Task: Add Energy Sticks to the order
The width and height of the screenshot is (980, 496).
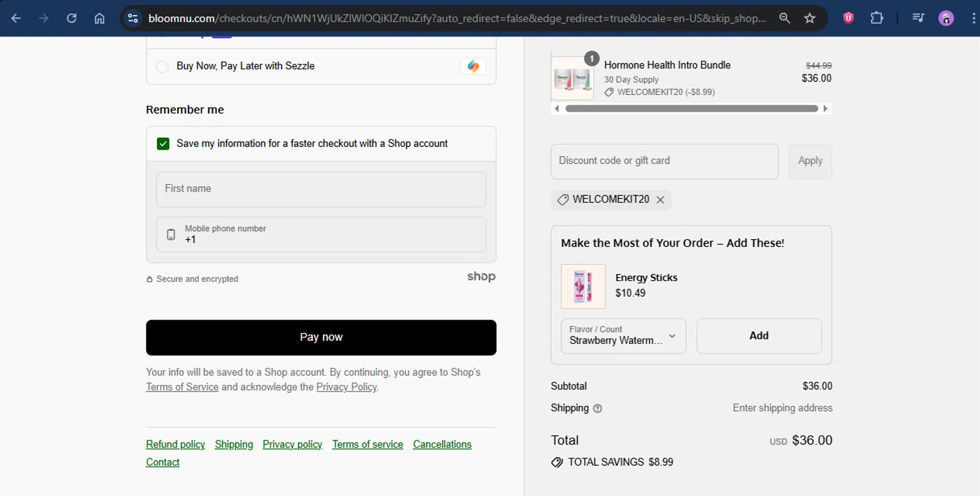Action: click(759, 336)
